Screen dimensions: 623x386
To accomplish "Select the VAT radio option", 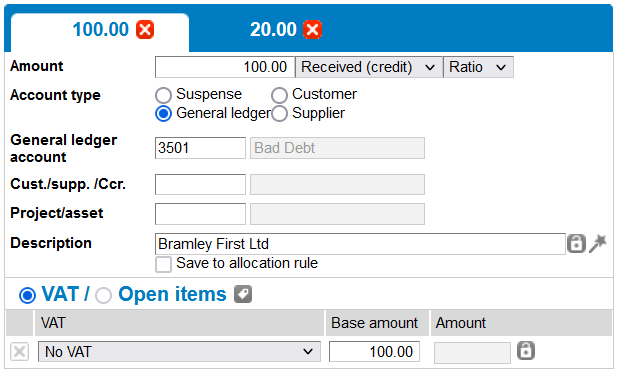I will 27,295.
